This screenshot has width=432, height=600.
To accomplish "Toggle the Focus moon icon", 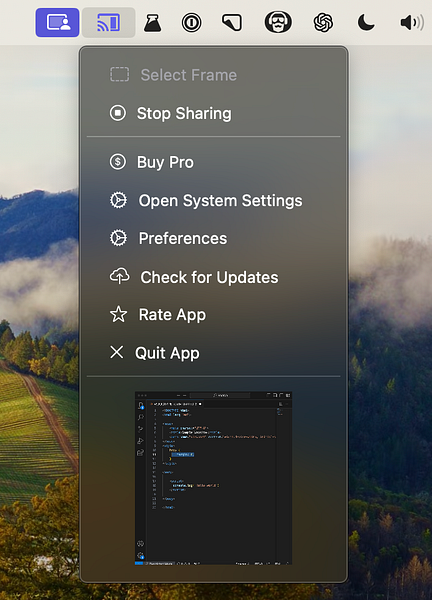I will tap(366, 23).
